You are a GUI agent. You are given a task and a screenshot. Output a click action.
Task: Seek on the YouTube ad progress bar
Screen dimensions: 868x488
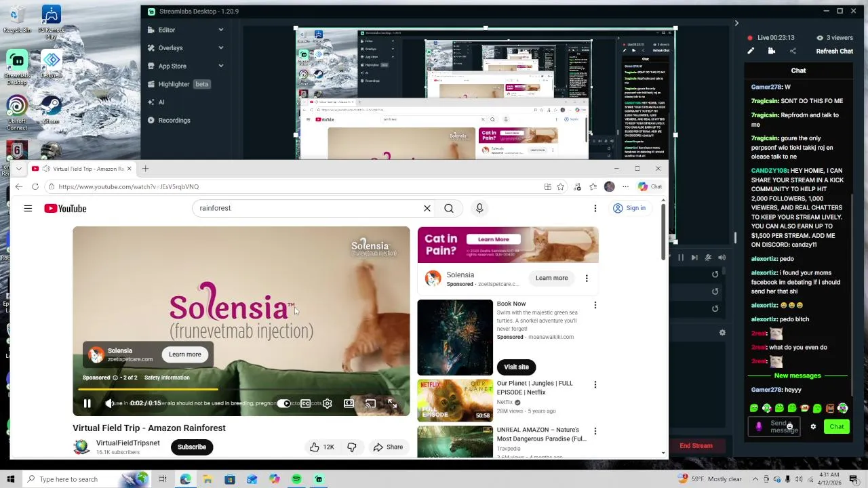pyautogui.click(x=241, y=390)
